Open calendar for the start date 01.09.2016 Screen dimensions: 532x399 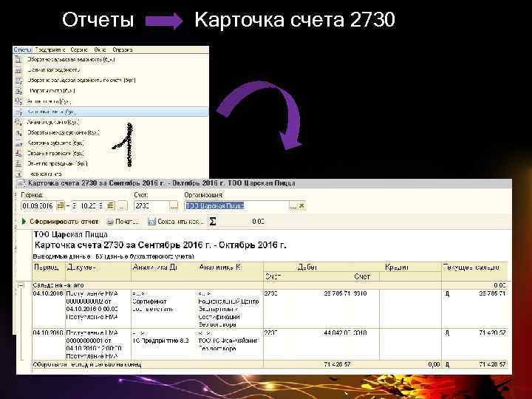[61, 205]
